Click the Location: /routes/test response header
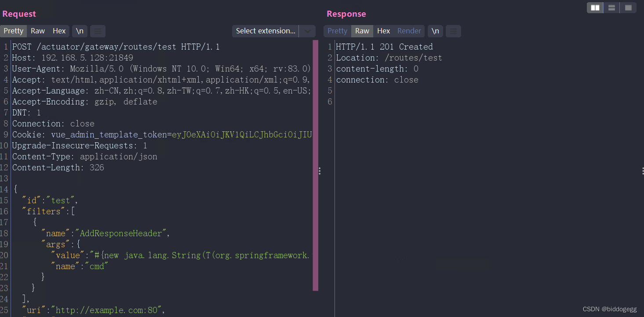The height and width of the screenshot is (317, 644). point(389,58)
